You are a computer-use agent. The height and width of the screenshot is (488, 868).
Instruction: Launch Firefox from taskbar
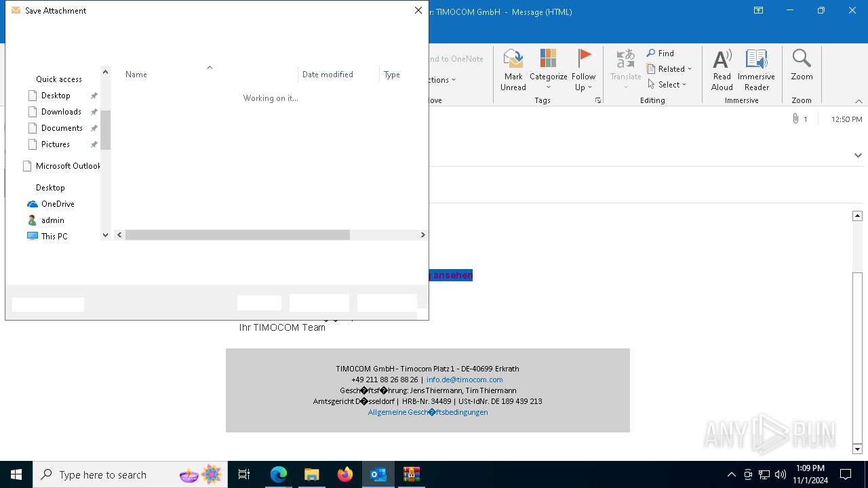(345, 474)
